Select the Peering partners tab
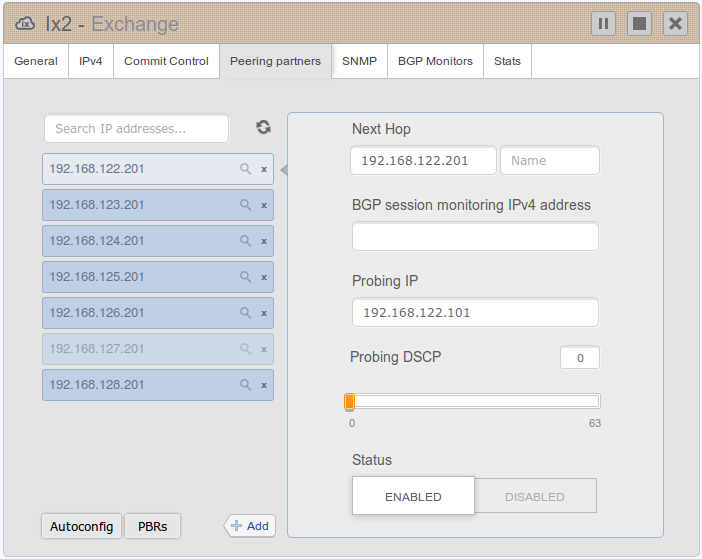This screenshot has width=702, height=559. [275, 61]
